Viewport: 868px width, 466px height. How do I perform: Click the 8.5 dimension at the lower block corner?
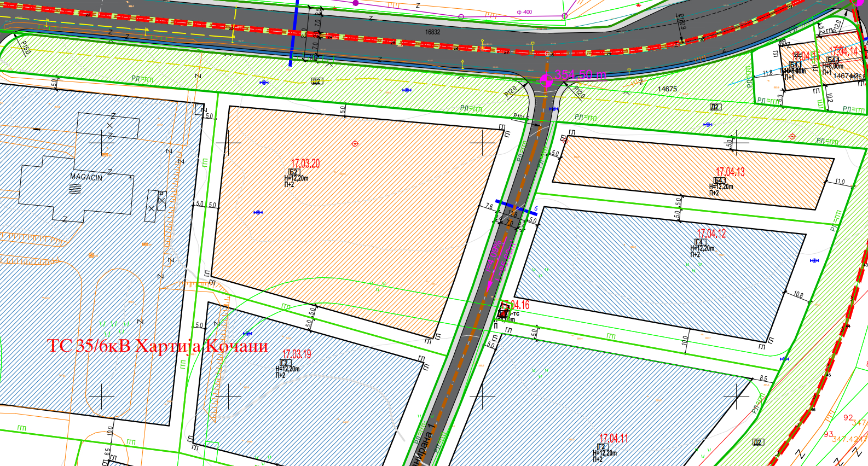pyautogui.click(x=763, y=378)
